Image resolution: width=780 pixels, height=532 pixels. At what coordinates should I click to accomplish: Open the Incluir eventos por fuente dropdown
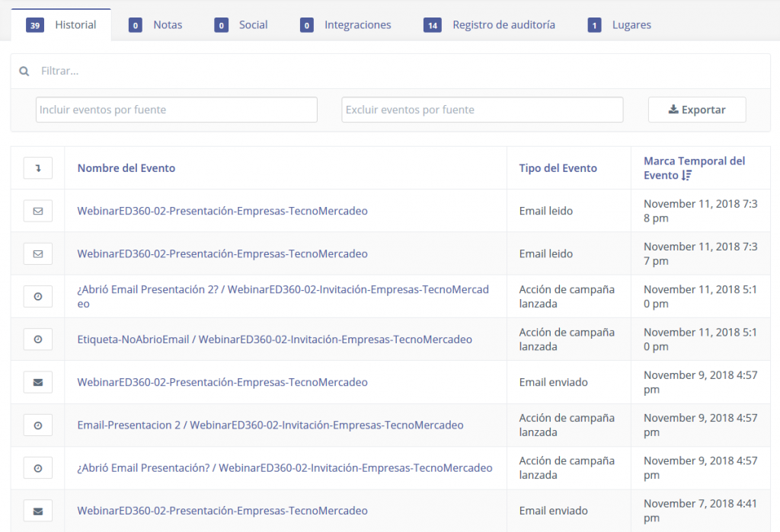tap(177, 110)
